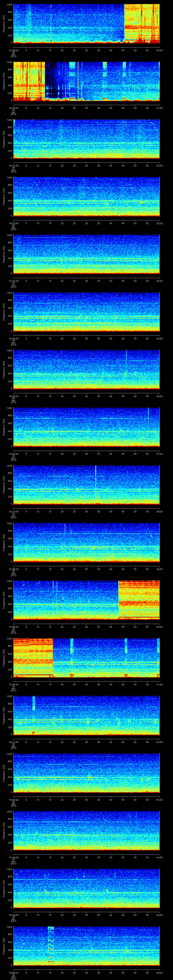
Task: Click the 19:32:00 start time label
Action: 13,223
